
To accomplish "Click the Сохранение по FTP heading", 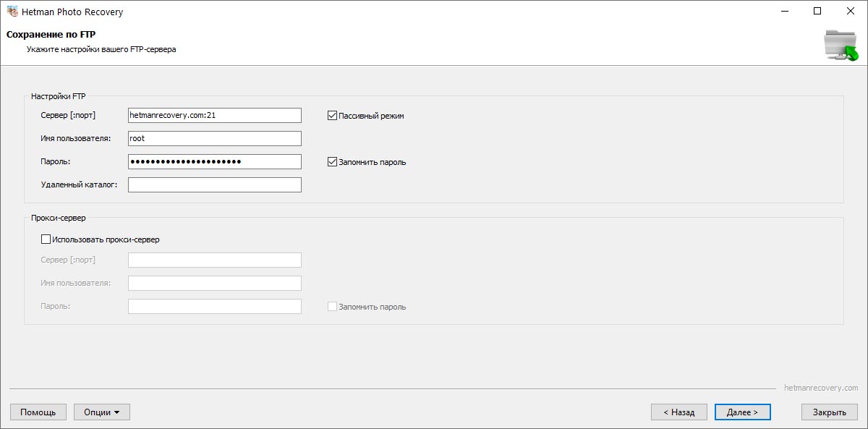I will tap(51, 34).
